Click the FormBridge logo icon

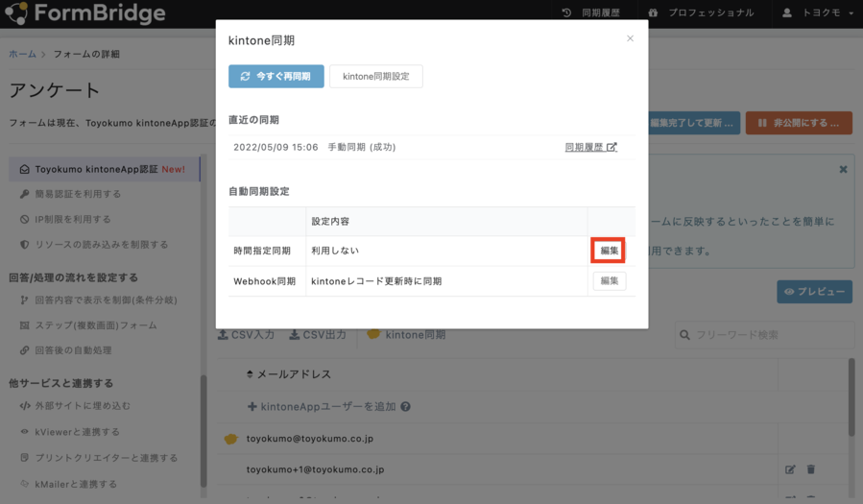[16, 12]
